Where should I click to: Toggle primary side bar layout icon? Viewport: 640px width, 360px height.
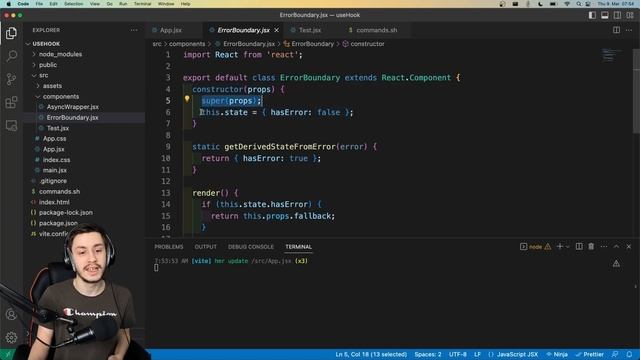coord(592,15)
